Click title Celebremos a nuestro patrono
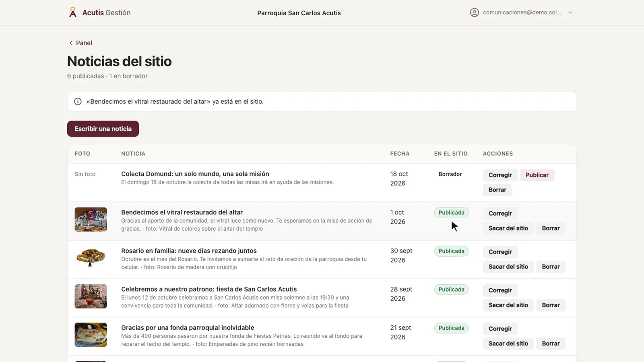Image resolution: width=644 pixels, height=362 pixels. point(209,289)
